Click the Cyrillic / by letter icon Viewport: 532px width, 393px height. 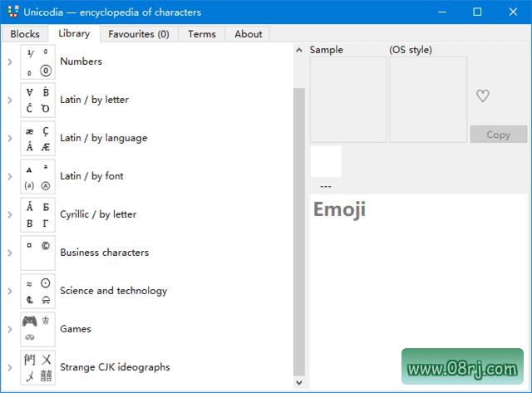[37, 214]
